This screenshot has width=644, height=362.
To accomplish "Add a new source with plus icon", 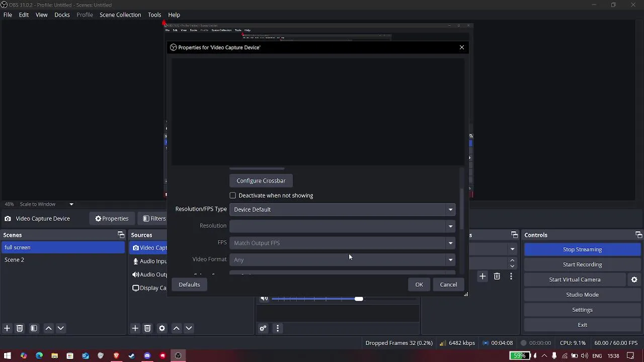I will pos(135,328).
